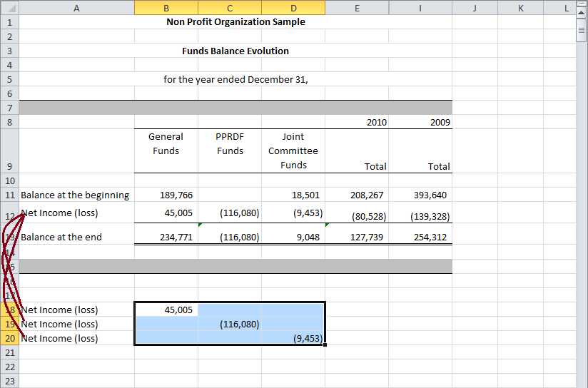This screenshot has height=388, width=588.
Task: Select row 22 header
Action: pyautogui.click(x=10, y=367)
